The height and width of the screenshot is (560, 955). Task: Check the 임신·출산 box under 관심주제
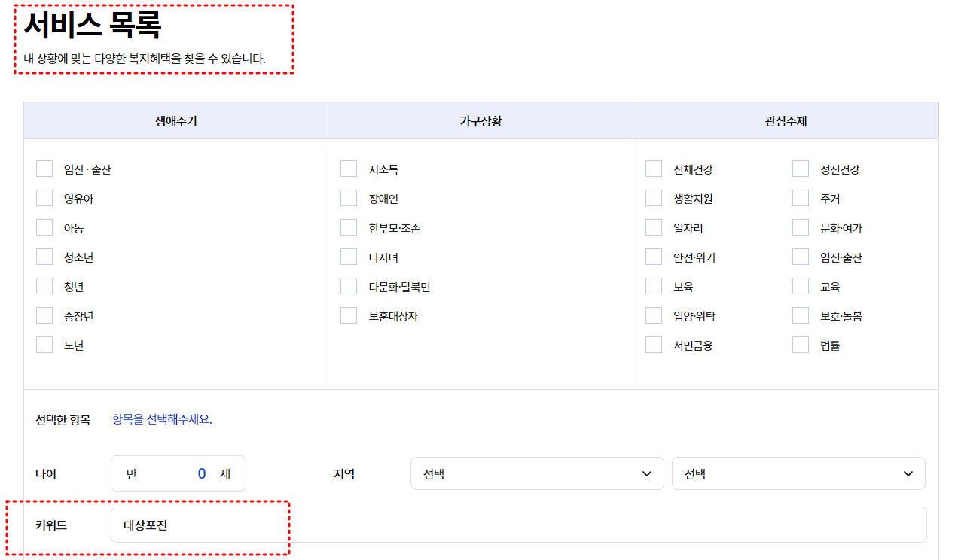[801, 257]
